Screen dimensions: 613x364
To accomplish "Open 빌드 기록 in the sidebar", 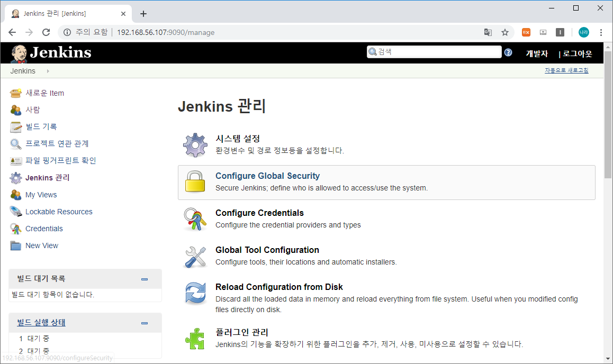I will [x=41, y=127].
